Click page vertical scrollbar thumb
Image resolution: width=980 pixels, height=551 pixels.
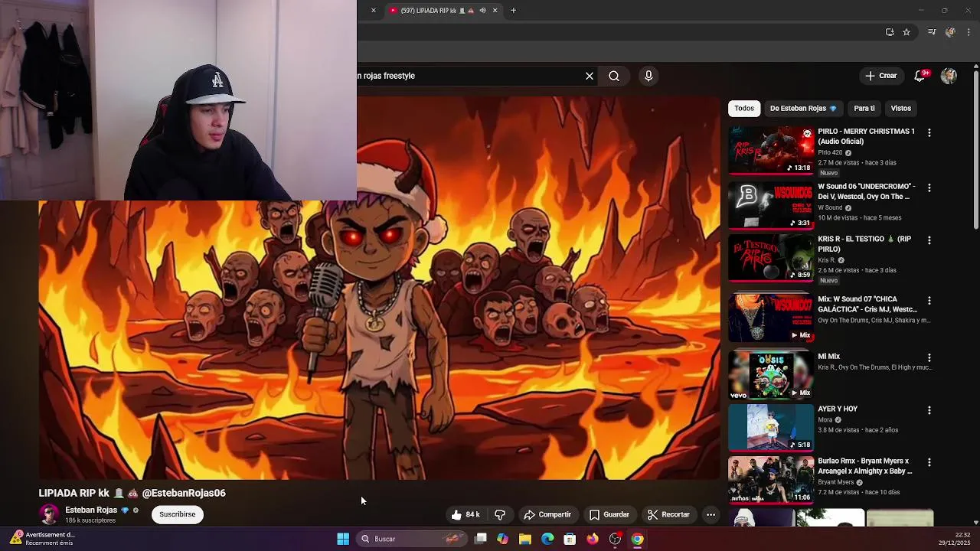coord(976,149)
